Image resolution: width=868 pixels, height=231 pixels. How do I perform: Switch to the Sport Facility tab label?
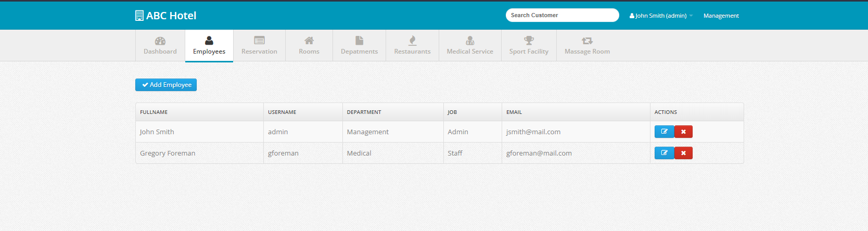click(529, 52)
